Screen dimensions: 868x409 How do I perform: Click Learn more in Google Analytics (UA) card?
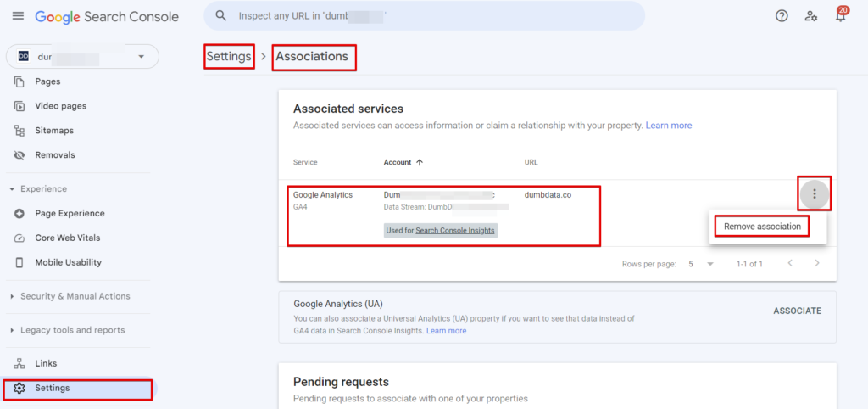[446, 331]
